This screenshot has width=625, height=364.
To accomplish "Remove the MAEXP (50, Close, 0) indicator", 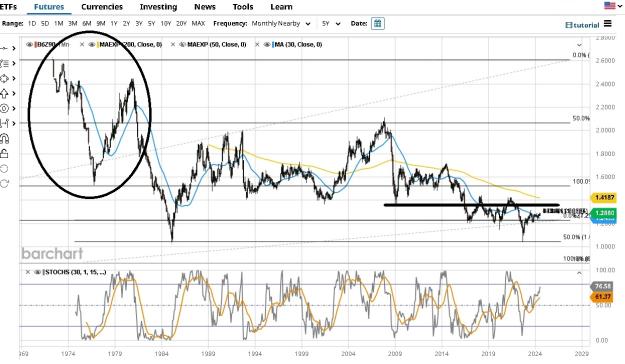I will tap(173, 45).
